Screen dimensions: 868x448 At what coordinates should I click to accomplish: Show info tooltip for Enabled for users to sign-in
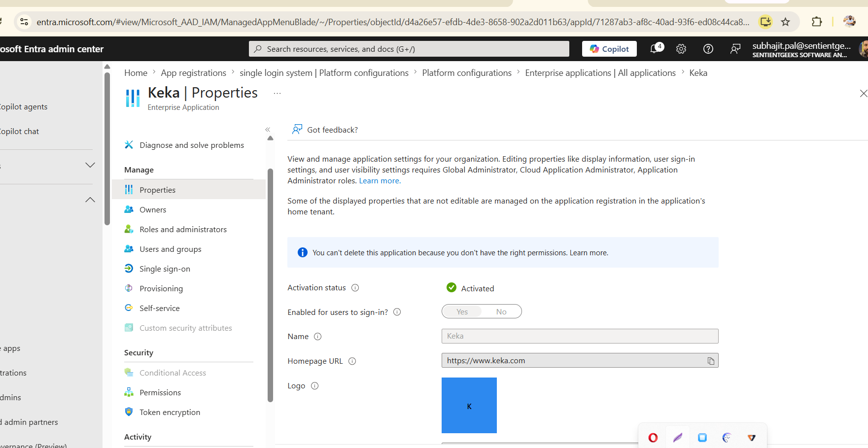click(x=397, y=312)
